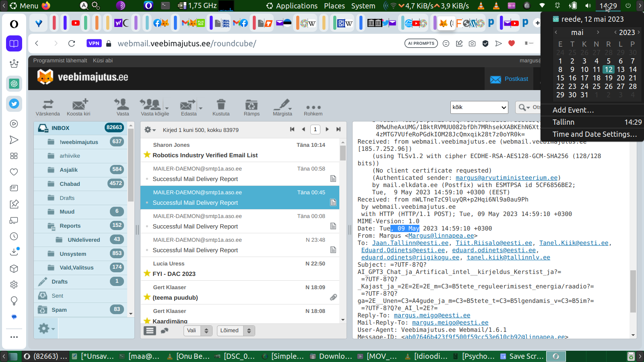Click the message header pane scrollbar thumb
The height and width of the screenshot is (362, 644).
pyautogui.click(x=633, y=291)
